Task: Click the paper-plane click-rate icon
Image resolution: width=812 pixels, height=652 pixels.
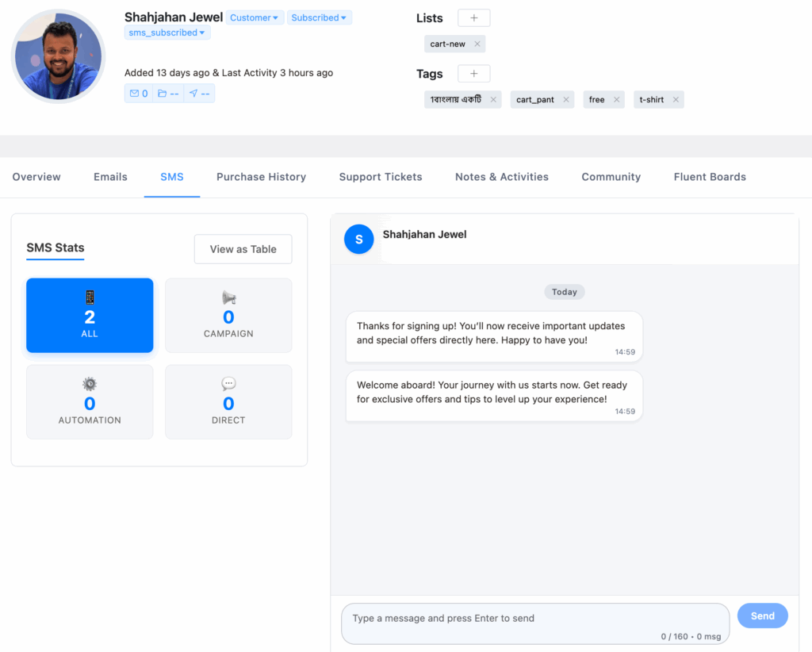Action: pos(194,93)
